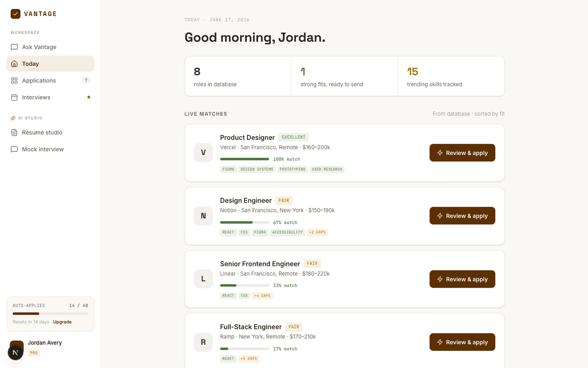This screenshot has width=588, height=368.
Task: Click the Interviews calendar icon
Action: tap(14, 97)
